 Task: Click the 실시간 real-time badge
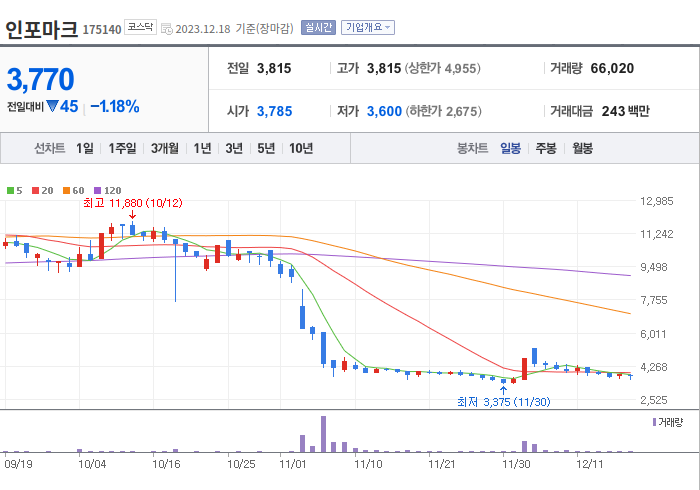tap(318, 27)
